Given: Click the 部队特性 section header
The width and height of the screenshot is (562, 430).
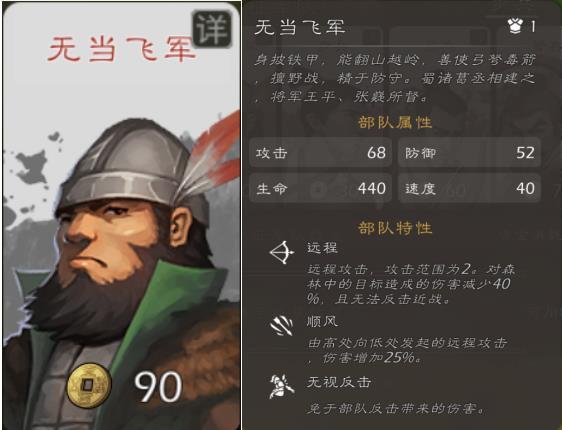Looking at the screenshot, I should (395, 228).
